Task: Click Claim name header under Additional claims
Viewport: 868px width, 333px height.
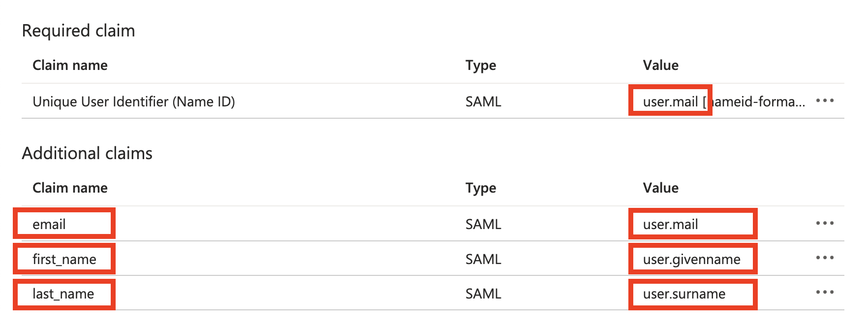Action: point(70,188)
